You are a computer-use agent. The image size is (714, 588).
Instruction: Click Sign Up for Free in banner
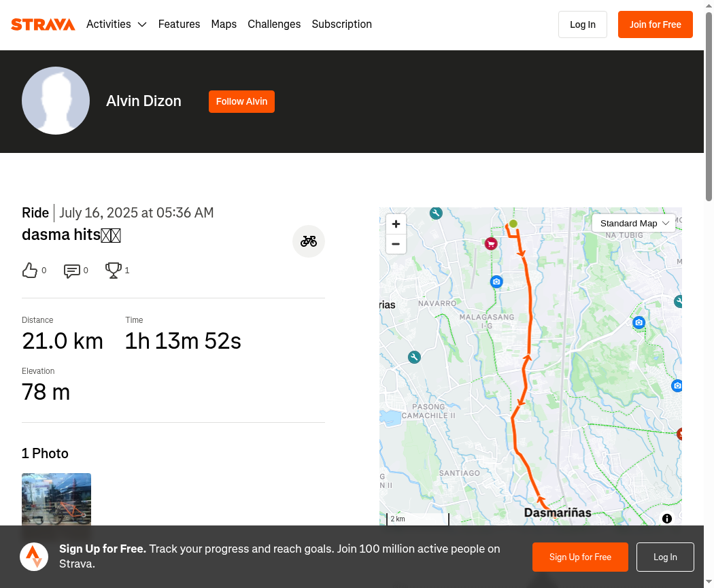click(x=580, y=557)
